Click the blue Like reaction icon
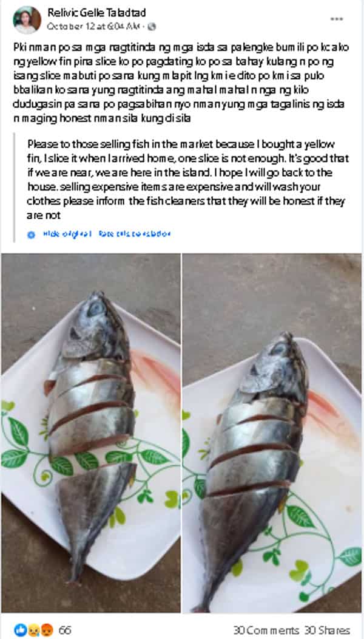Image resolution: width=364 pixels, height=639 pixels. click(19, 630)
